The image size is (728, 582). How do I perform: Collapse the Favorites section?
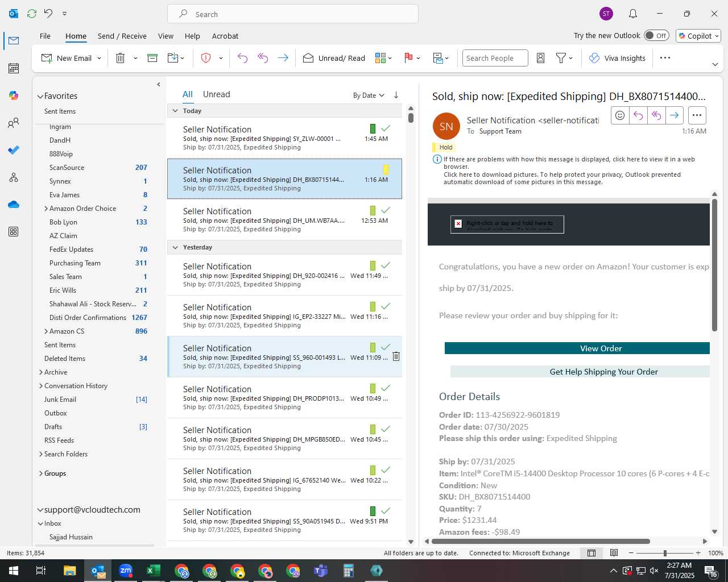(x=40, y=97)
